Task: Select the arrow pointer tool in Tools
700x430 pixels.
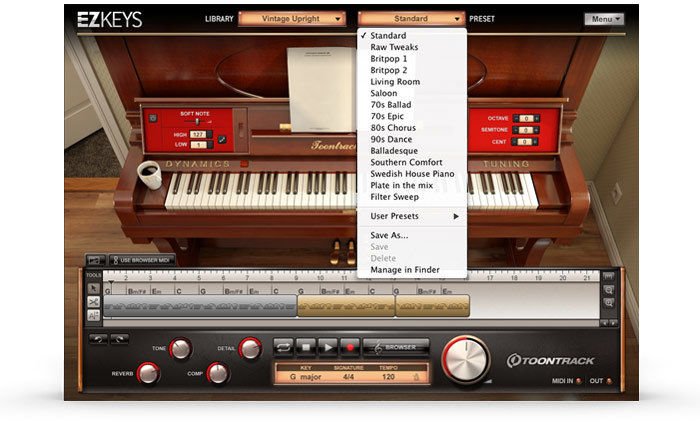Action: [93, 289]
